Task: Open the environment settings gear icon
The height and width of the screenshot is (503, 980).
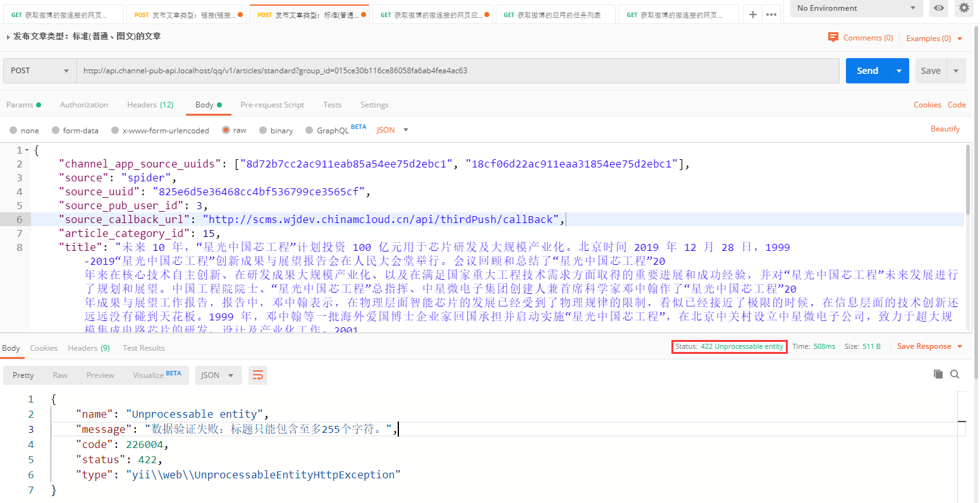Action: tap(964, 8)
